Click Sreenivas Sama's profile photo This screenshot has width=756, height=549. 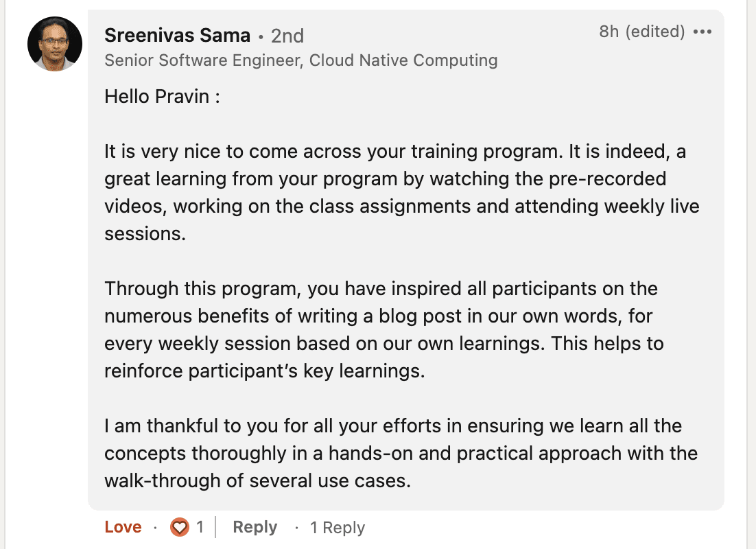[x=55, y=44]
